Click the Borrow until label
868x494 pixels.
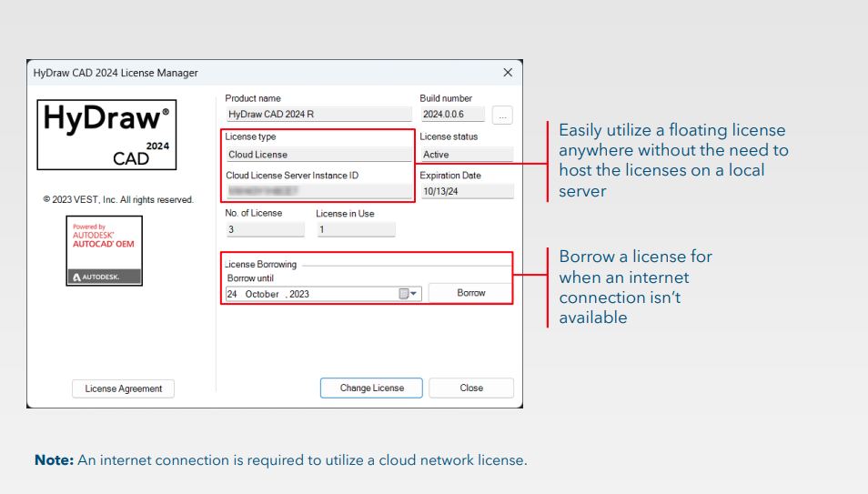(250, 278)
